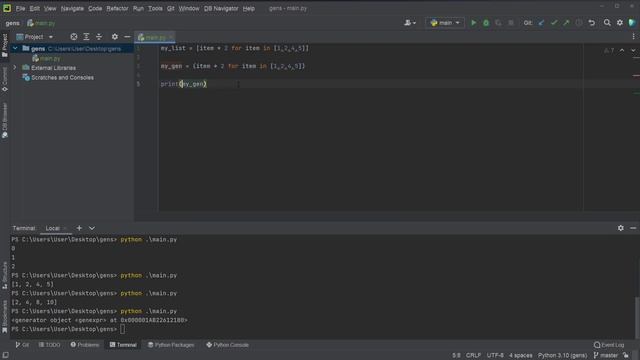The height and width of the screenshot is (360, 640).
Task: Add a new terminal session tab
Action: (79, 228)
